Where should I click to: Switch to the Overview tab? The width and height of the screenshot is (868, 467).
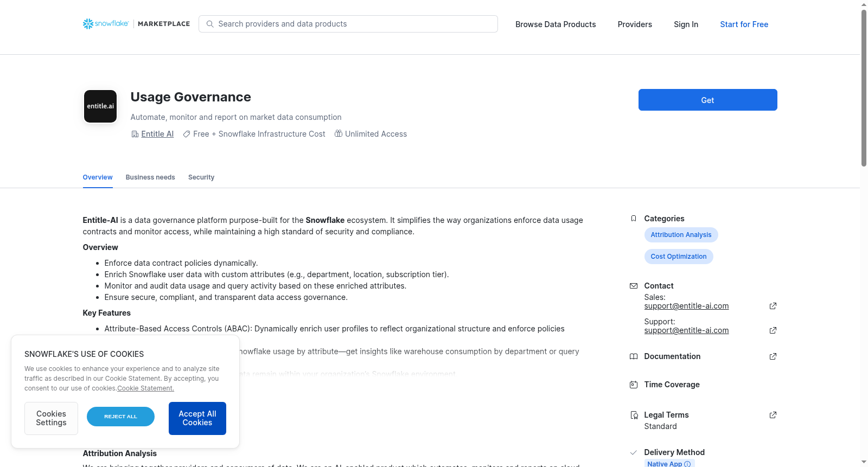click(x=98, y=177)
